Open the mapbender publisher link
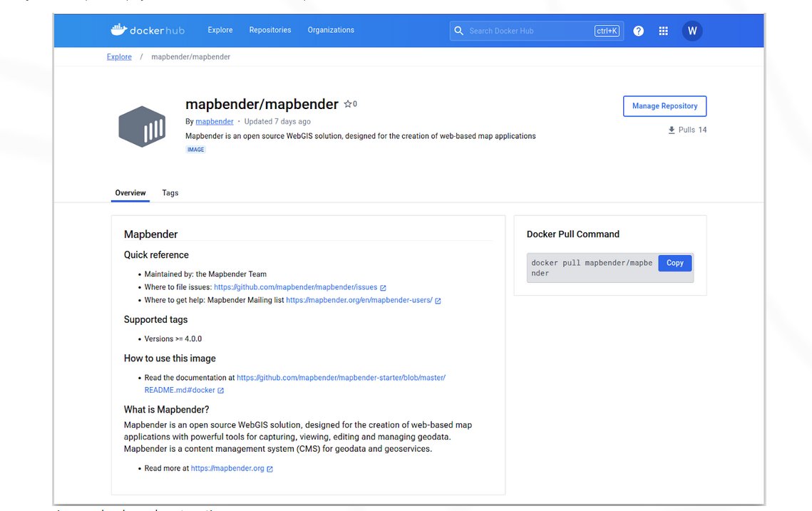812x511 pixels. [215, 122]
